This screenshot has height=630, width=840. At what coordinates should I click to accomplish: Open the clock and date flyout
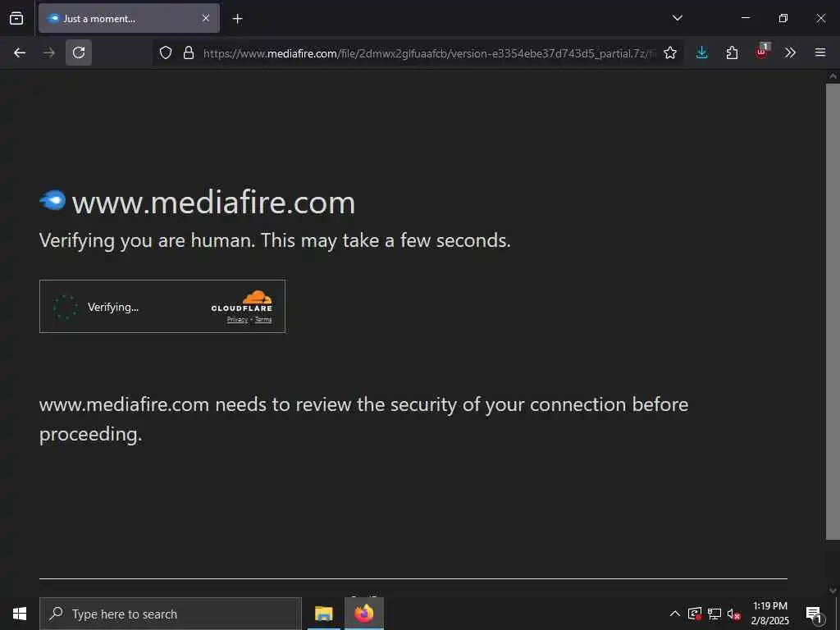(769, 614)
